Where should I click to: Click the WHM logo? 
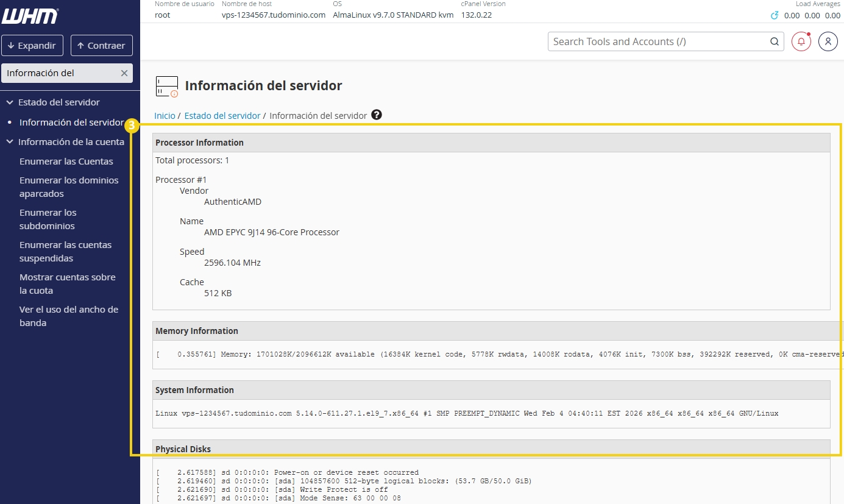click(30, 16)
